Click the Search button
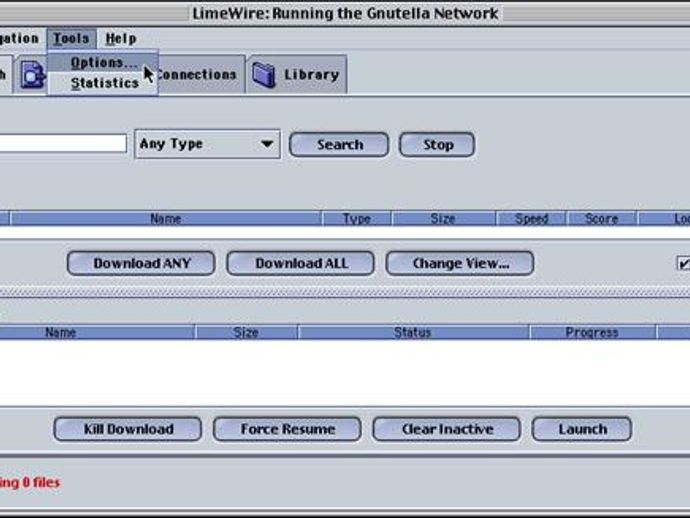 [x=339, y=144]
